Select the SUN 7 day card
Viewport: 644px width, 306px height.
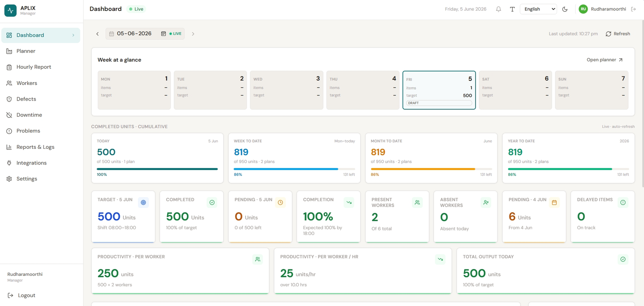tap(592, 90)
